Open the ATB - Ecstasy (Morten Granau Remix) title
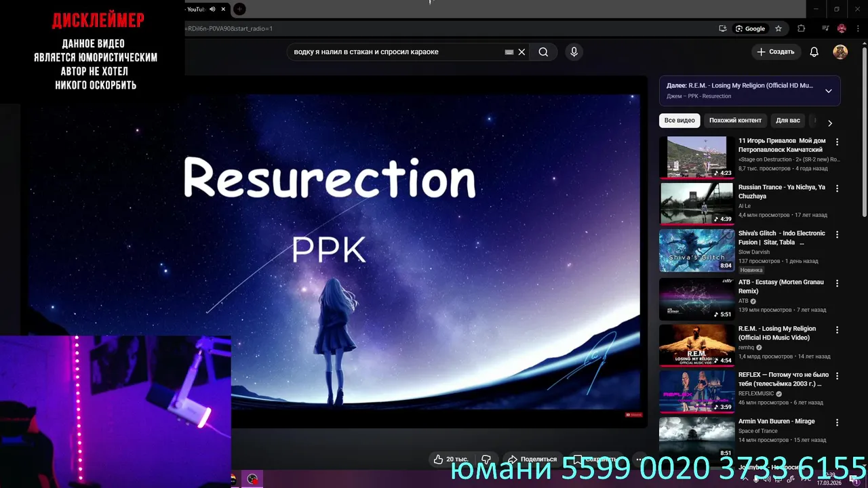This screenshot has height=488, width=868. point(781,287)
